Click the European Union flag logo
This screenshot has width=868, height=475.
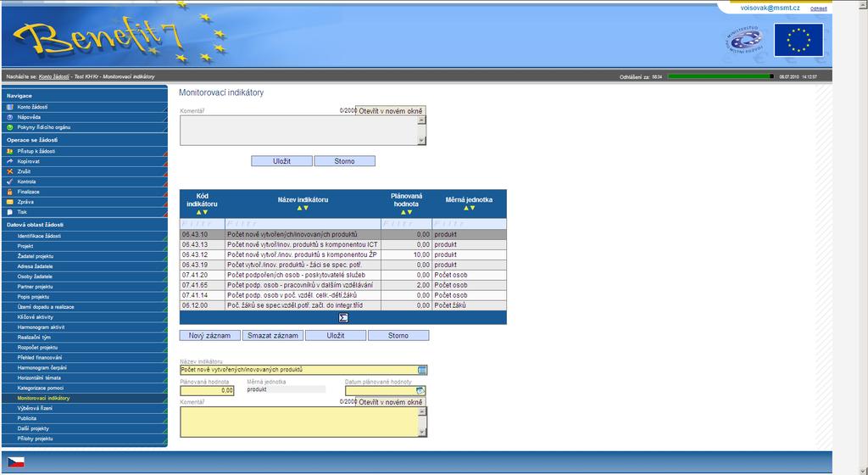[x=798, y=40]
